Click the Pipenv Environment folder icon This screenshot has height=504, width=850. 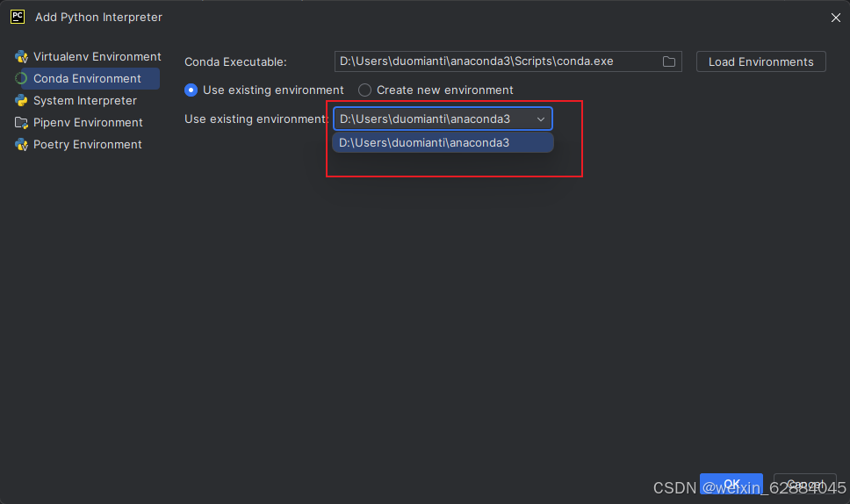point(21,123)
